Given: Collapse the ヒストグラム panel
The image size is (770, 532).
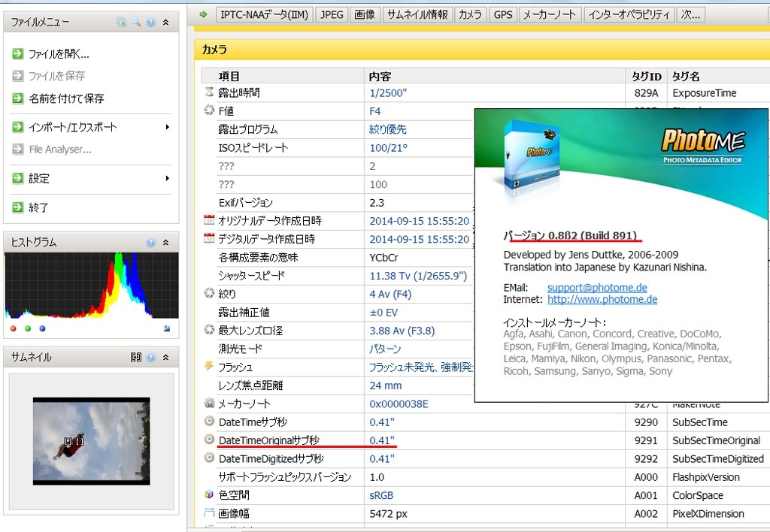Looking at the screenshot, I should click(166, 243).
